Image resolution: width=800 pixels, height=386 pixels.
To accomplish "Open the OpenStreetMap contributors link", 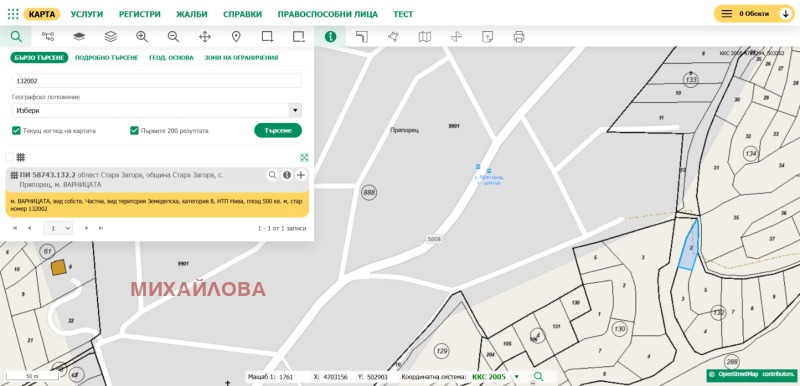I will tap(752, 374).
